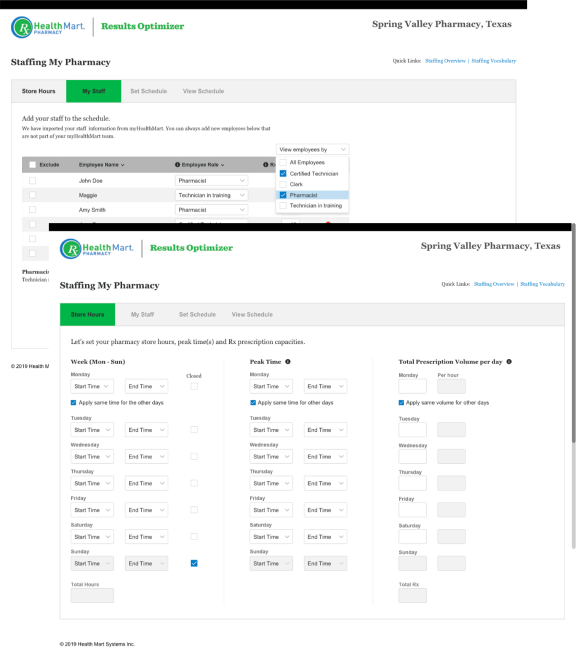Select Store Hours tab in front window

pyautogui.click(x=87, y=315)
